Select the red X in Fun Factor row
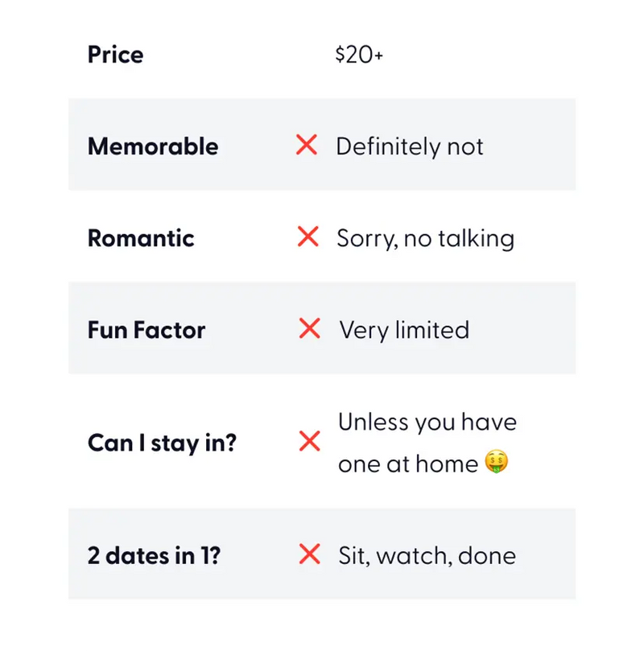Image resolution: width=644 pixels, height=651 pixels. [310, 328]
